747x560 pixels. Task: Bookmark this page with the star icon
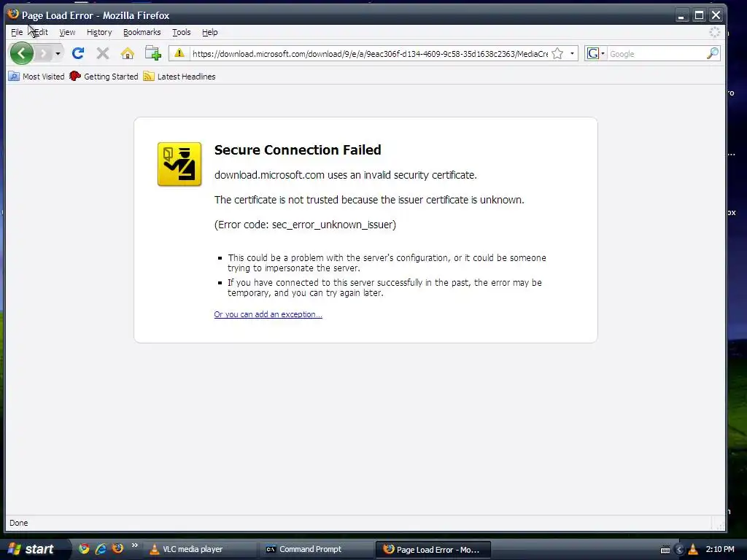[x=557, y=54]
